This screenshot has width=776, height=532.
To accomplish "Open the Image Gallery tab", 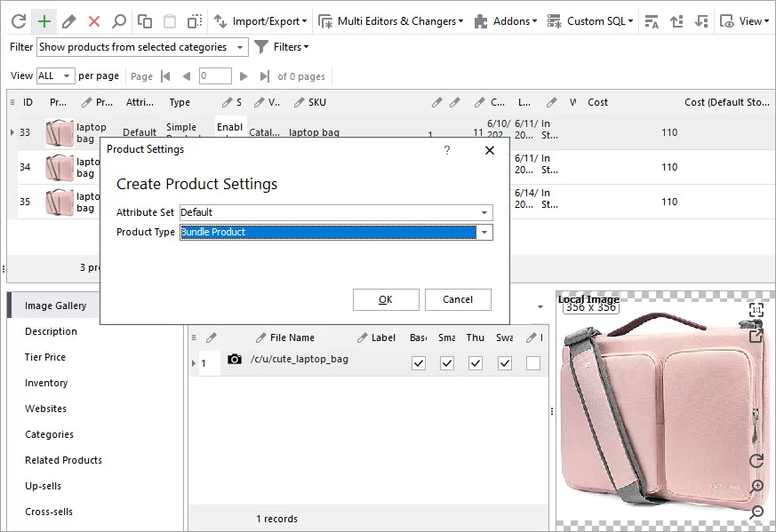I will pos(55,306).
